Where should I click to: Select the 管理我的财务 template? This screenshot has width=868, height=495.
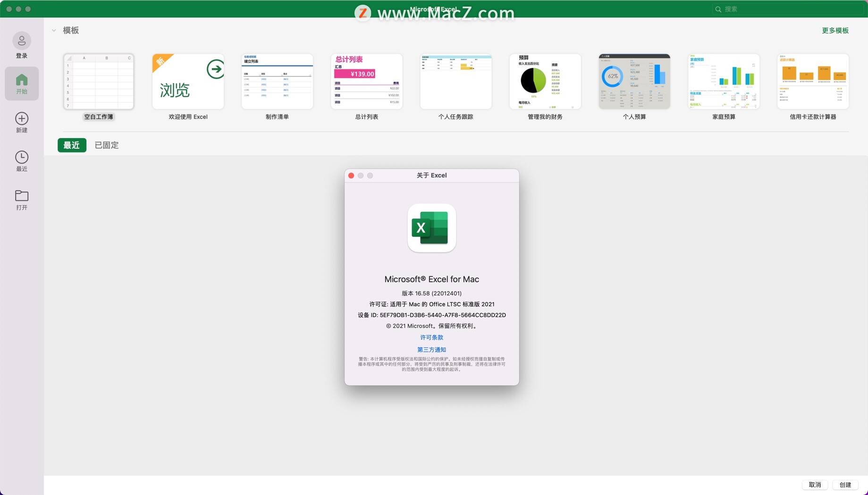point(545,81)
